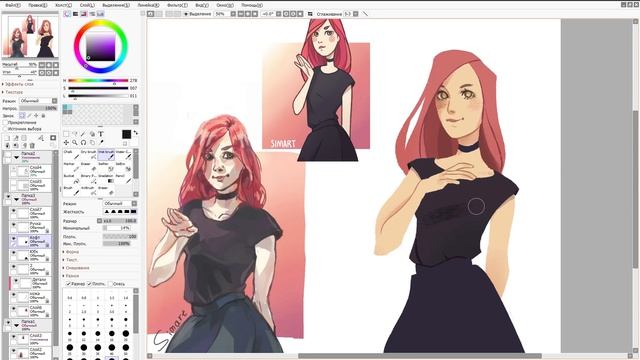Select the Lasso tool
This screenshot has height=360, width=640.
75,134
